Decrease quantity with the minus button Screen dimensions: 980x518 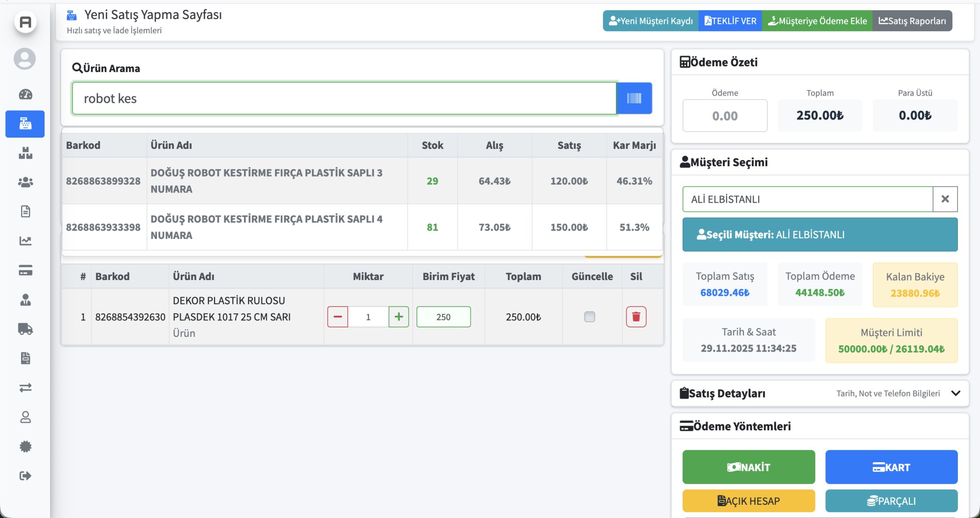click(338, 317)
